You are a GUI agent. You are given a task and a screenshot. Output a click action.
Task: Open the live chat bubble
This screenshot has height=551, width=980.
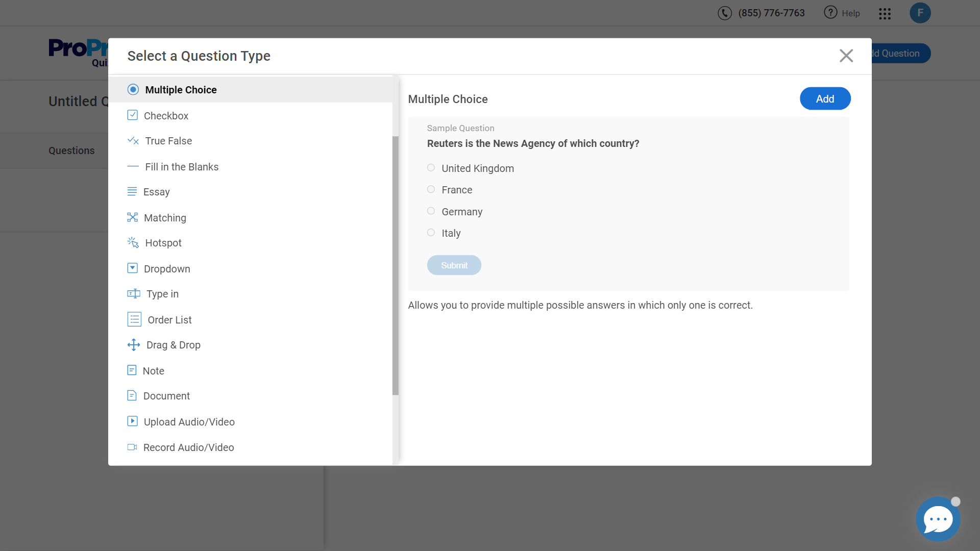tap(937, 519)
